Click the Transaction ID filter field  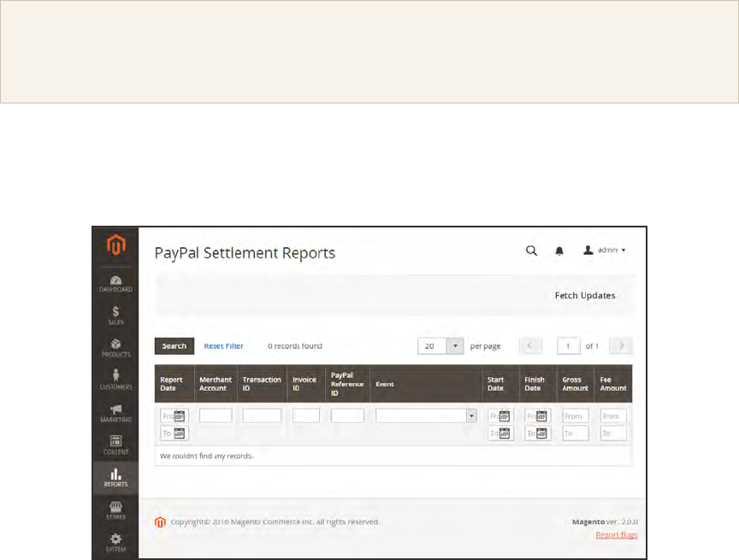pos(262,416)
